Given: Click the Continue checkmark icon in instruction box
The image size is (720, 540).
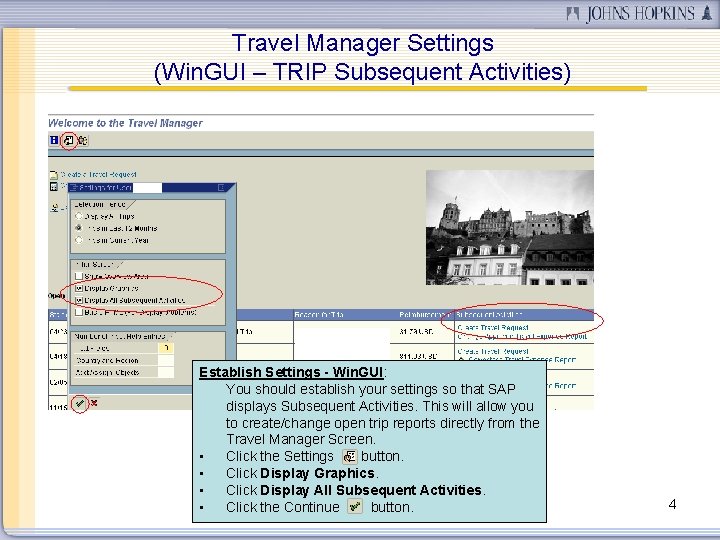Looking at the screenshot, I should (x=354, y=506).
